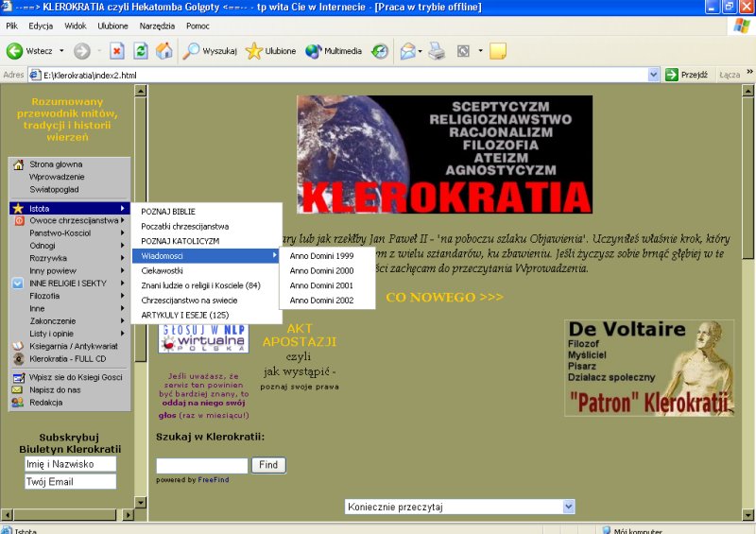Click the De Voltaire 'Patron' Klerokratii banner
This screenshot has width=756, height=534.
click(x=648, y=369)
